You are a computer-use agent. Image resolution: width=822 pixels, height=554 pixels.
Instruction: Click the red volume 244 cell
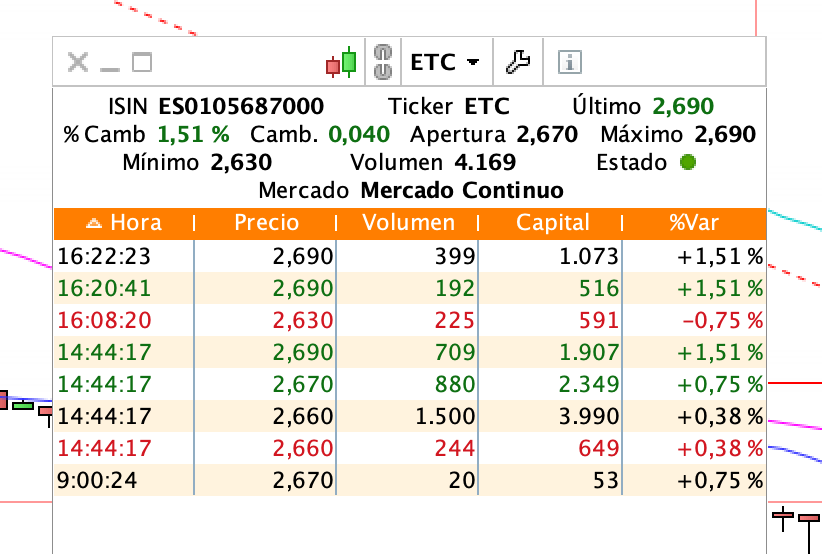[455, 448]
